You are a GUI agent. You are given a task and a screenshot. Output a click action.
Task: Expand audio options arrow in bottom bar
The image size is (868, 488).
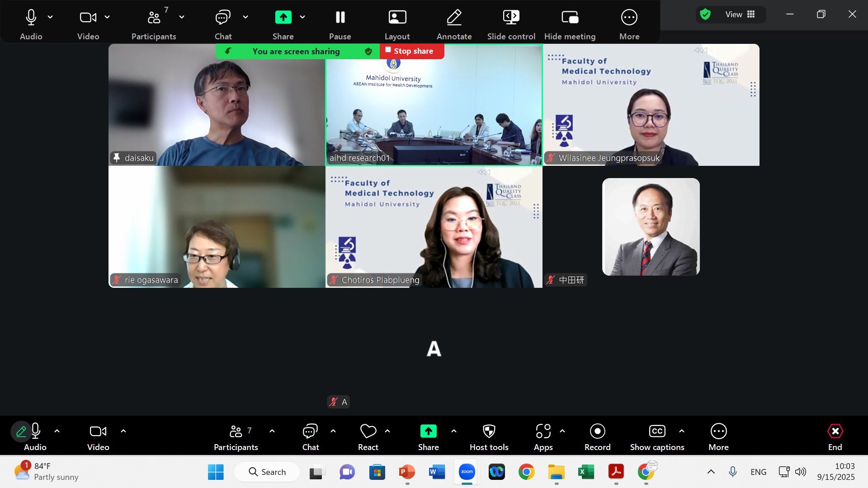57,431
